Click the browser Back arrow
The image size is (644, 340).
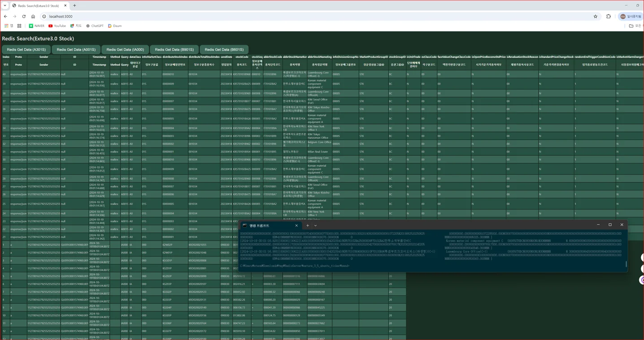[x=5, y=17]
